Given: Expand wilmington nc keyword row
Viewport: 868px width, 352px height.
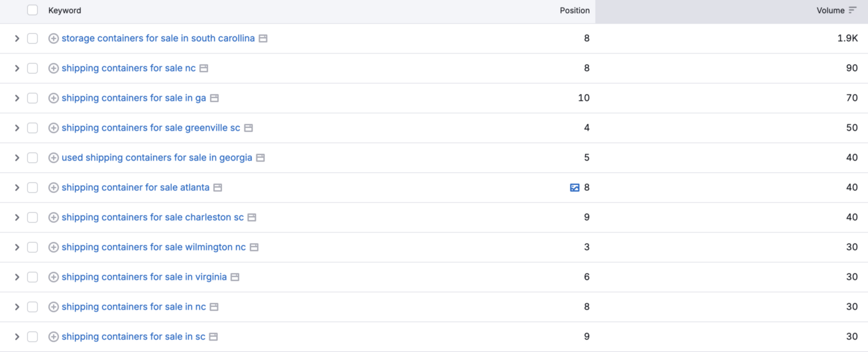Looking at the screenshot, I should point(17,247).
